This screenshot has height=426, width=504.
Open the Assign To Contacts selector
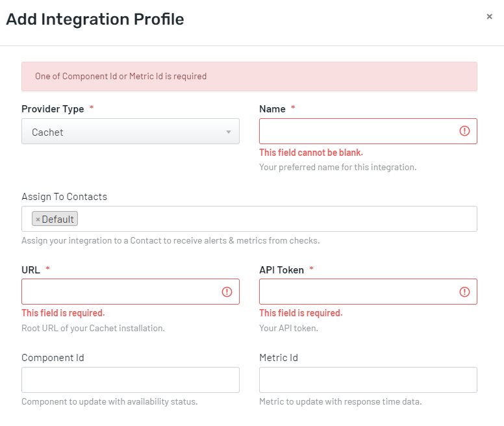[273, 219]
